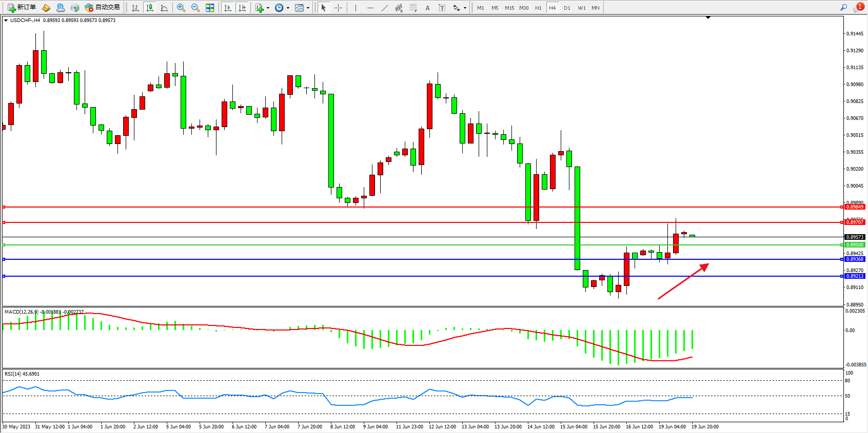The image size is (868, 433).
Task: Switch timeframe to M15
Action: tap(509, 8)
